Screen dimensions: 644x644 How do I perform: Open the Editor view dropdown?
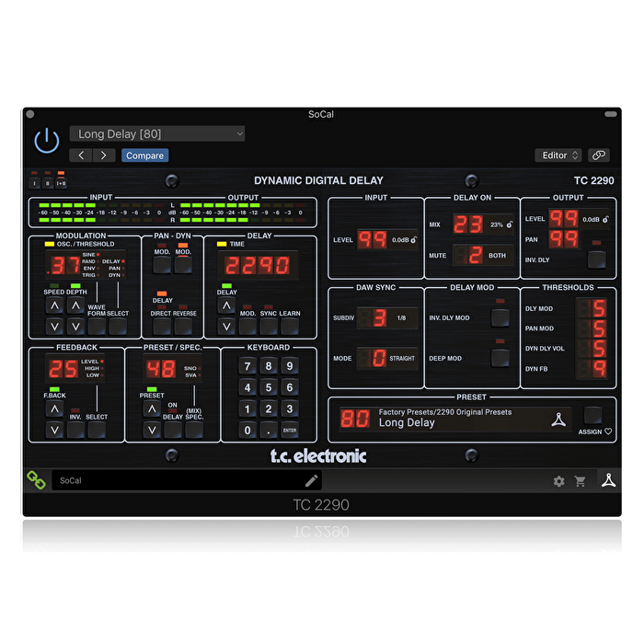[x=558, y=155]
